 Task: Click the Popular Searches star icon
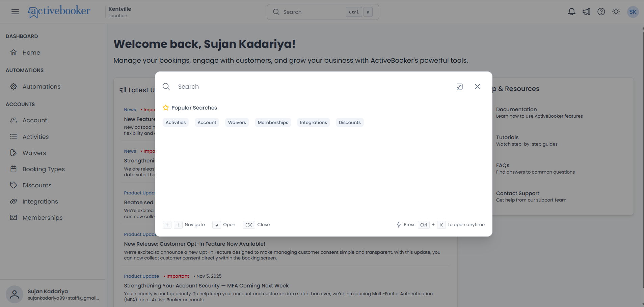point(166,108)
